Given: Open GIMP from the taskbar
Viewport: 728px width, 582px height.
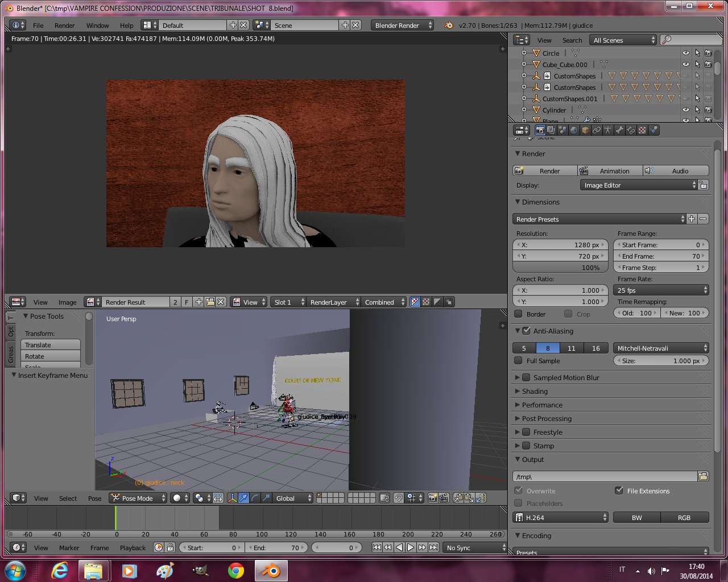Looking at the screenshot, I should (200, 570).
